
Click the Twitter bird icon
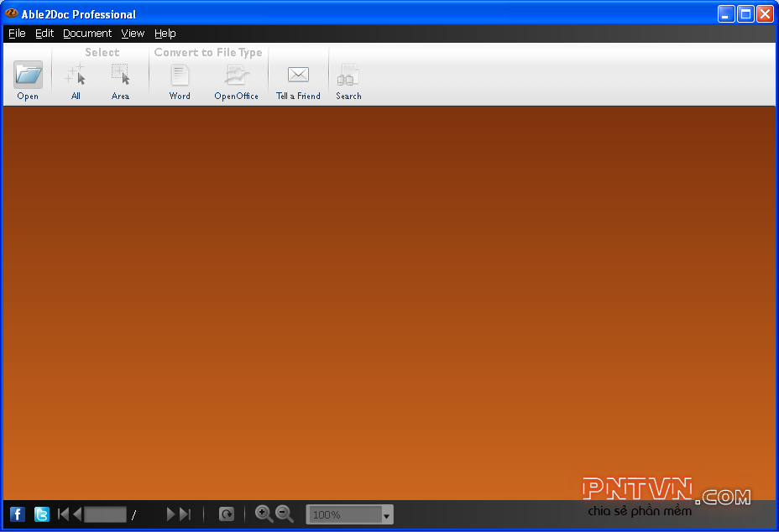[42, 514]
